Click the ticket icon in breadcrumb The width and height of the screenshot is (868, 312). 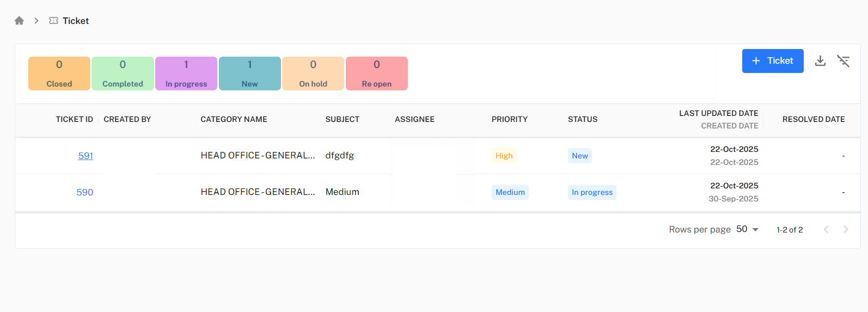click(x=53, y=21)
